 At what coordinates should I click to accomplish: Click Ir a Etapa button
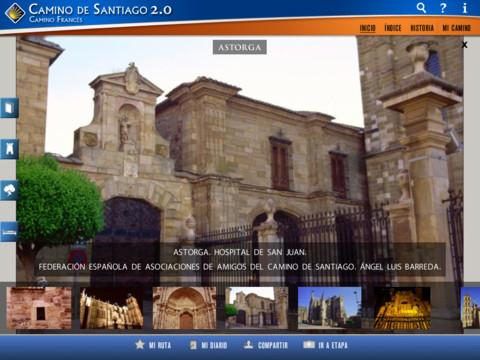coord(325,345)
